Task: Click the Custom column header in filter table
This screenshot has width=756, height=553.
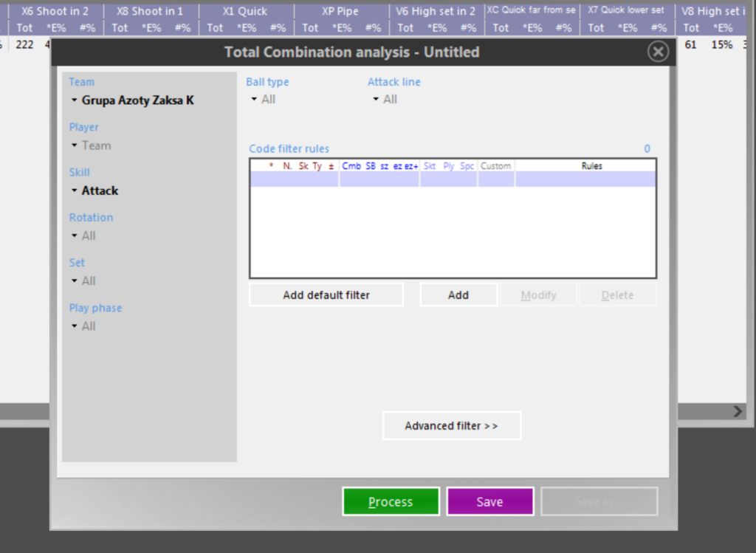Action: click(x=495, y=166)
